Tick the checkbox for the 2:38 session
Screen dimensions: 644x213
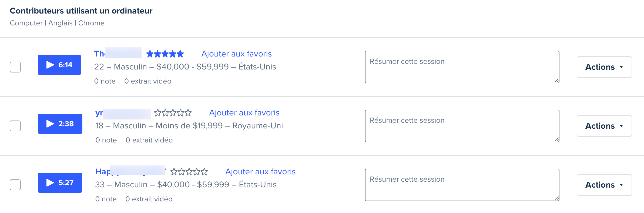coord(15,126)
